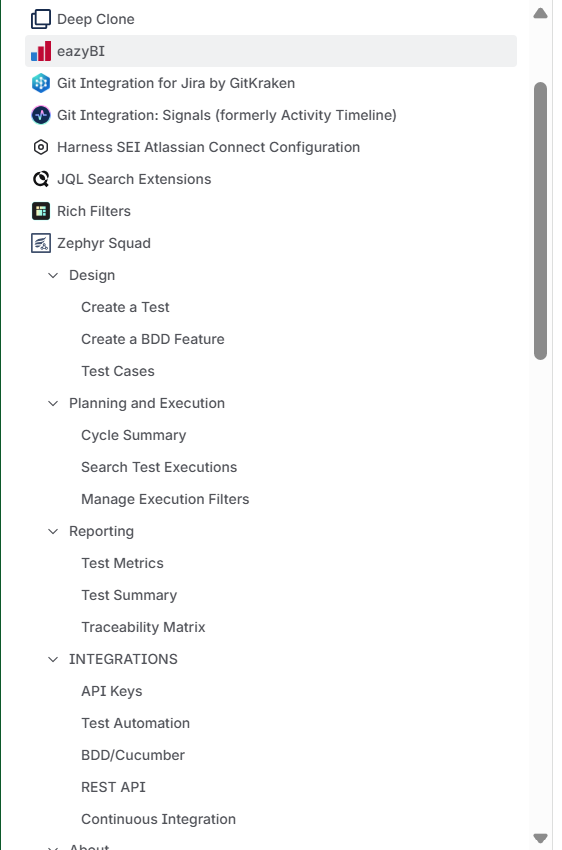Click the Harness SEI hexagon icon

[x=41, y=147]
